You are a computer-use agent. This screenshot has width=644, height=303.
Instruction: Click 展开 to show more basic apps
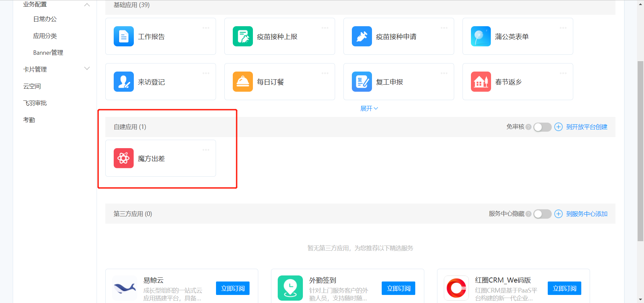click(369, 108)
